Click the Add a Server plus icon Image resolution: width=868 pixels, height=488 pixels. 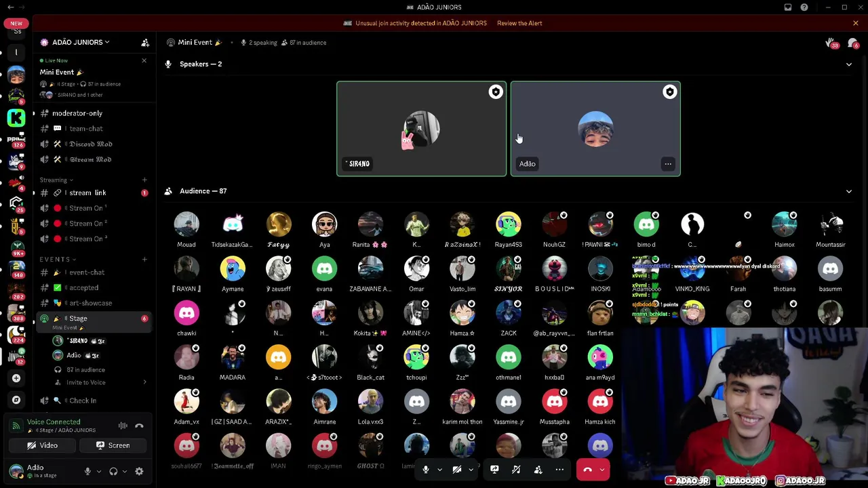click(x=16, y=378)
